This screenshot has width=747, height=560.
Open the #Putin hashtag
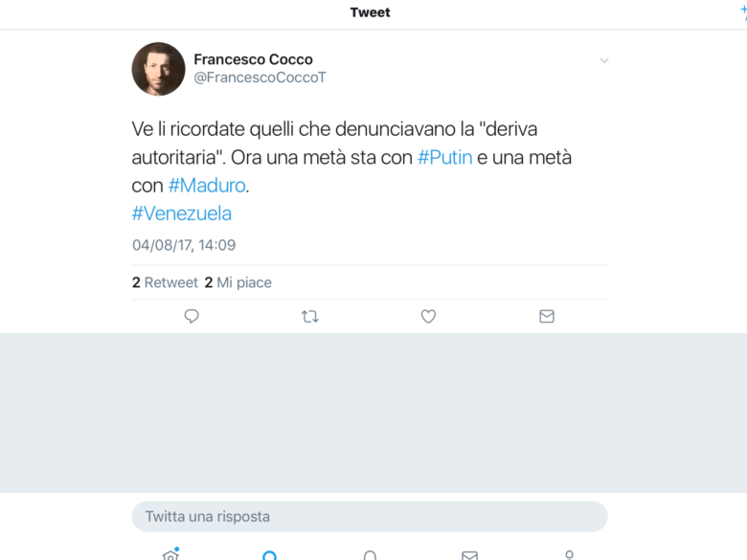click(x=445, y=157)
